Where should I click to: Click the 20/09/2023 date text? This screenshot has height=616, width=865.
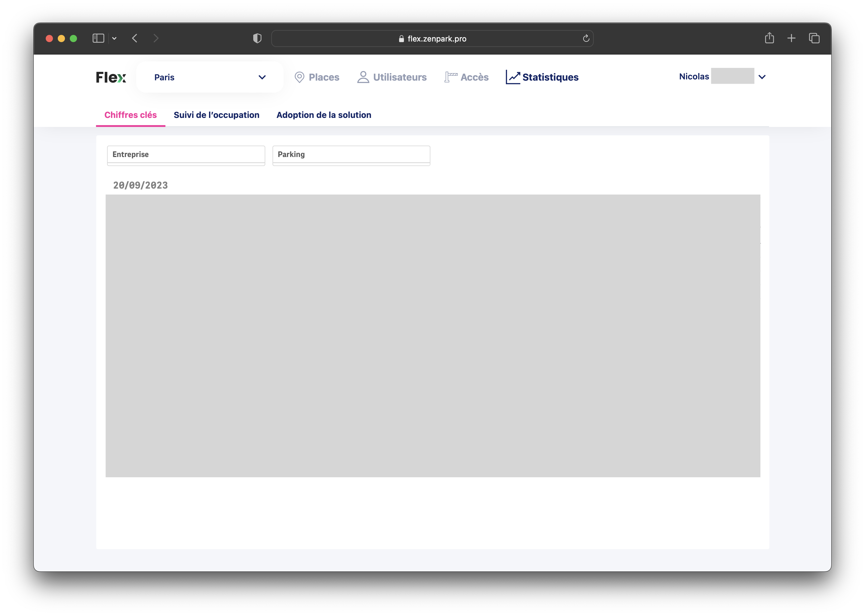coord(140,186)
